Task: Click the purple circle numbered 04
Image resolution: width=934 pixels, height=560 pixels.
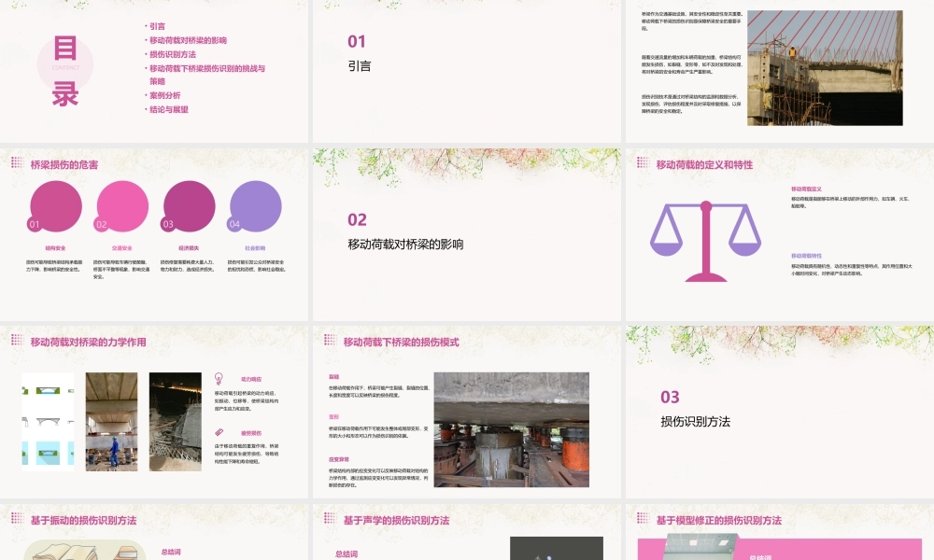Action: pyautogui.click(x=256, y=206)
